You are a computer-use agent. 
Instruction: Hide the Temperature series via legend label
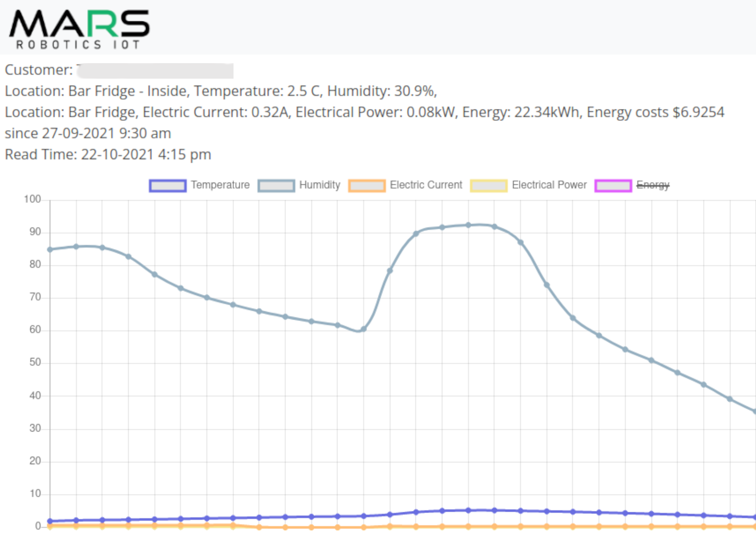coord(220,185)
